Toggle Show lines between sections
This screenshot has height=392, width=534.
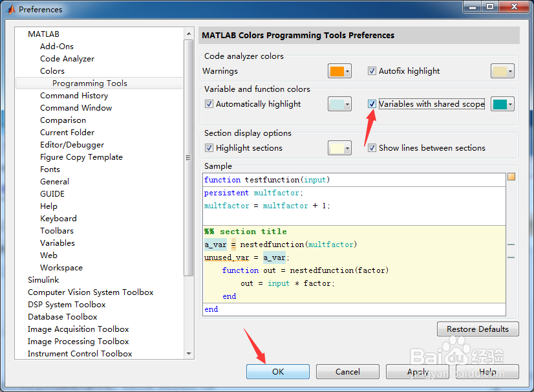tap(372, 148)
